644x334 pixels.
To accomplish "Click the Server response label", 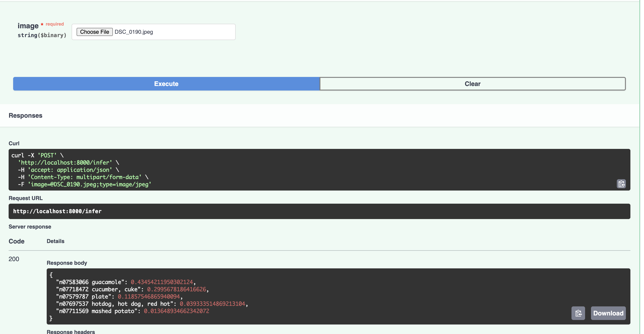I will coord(30,227).
